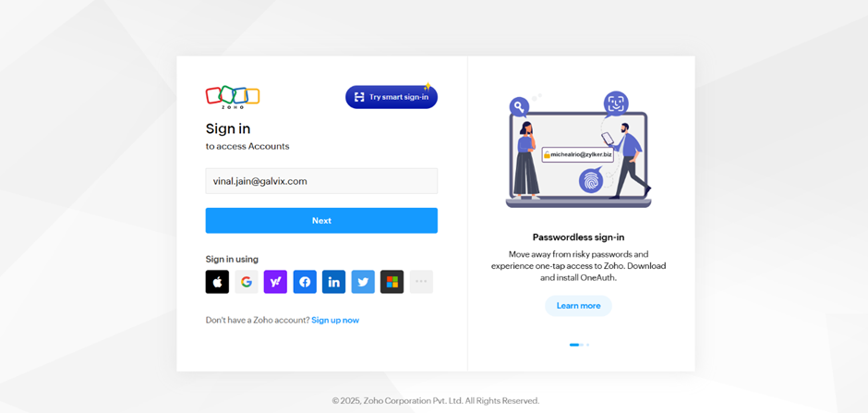Click the passwordless sign-in laptop illustration
Image resolution: width=868 pixels, height=413 pixels.
click(578, 150)
